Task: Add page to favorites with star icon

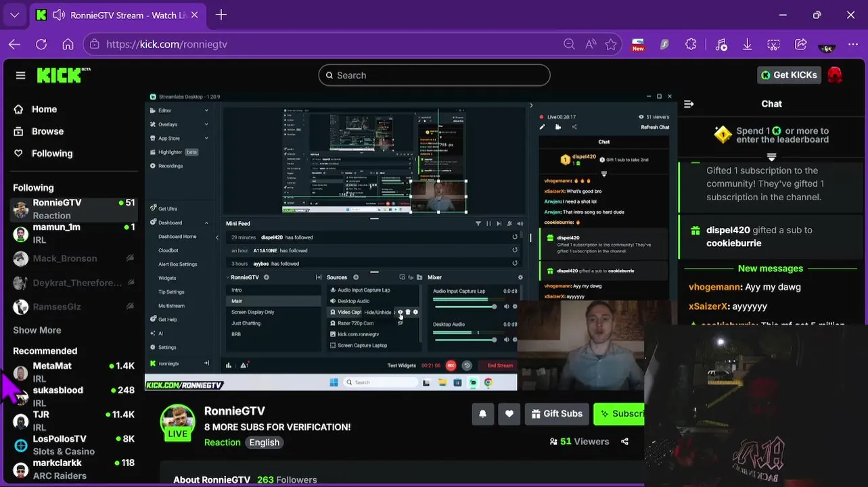Action: point(611,44)
